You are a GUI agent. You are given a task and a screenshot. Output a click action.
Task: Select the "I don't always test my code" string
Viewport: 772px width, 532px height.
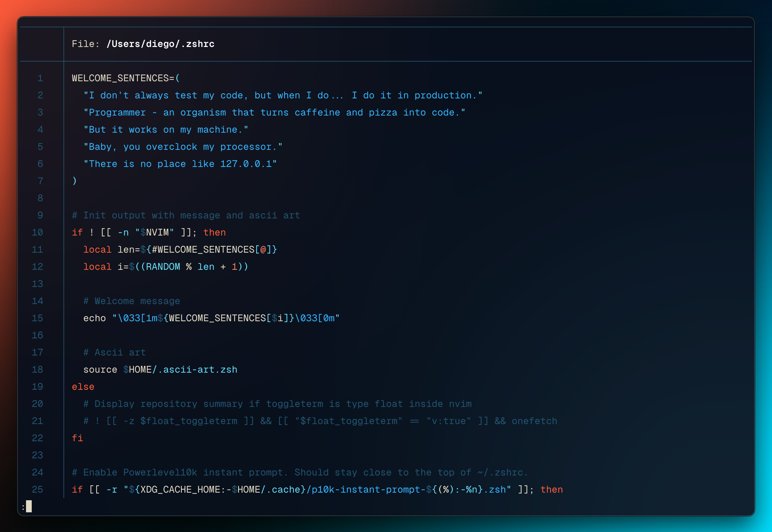click(x=283, y=95)
